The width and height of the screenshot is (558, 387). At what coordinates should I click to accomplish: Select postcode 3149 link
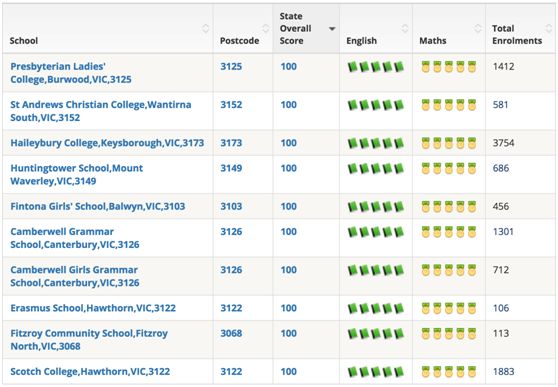coord(231,168)
